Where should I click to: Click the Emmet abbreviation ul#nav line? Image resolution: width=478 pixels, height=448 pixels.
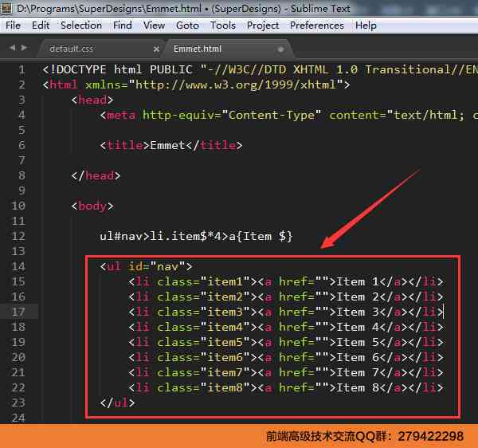point(196,236)
